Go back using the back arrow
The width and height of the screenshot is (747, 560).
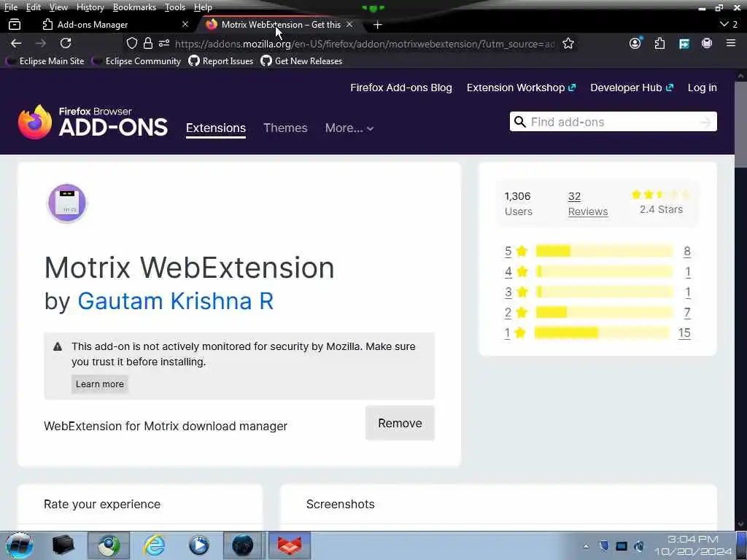click(x=16, y=43)
